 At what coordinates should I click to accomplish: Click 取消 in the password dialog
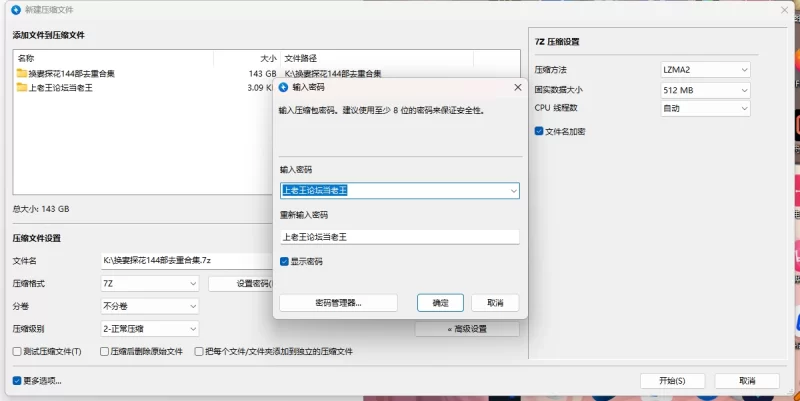(x=495, y=303)
